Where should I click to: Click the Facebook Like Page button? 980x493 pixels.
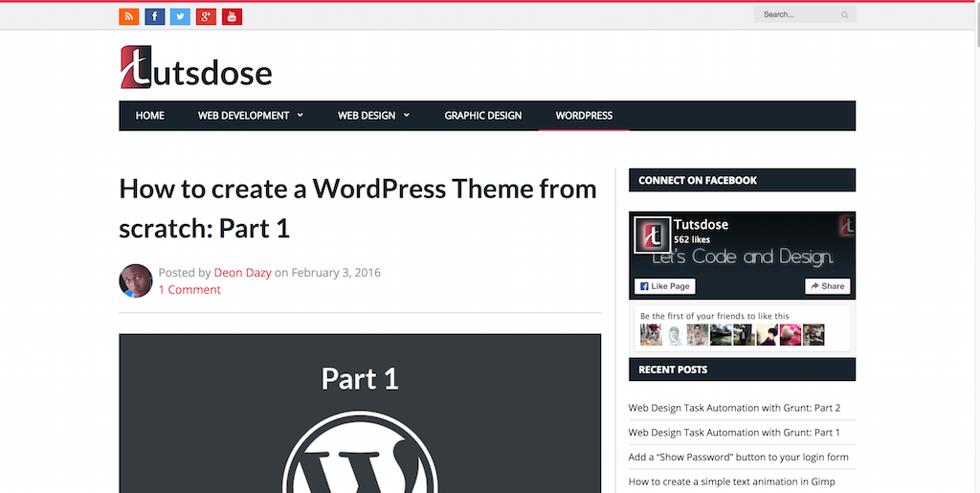(x=665, y=286)
